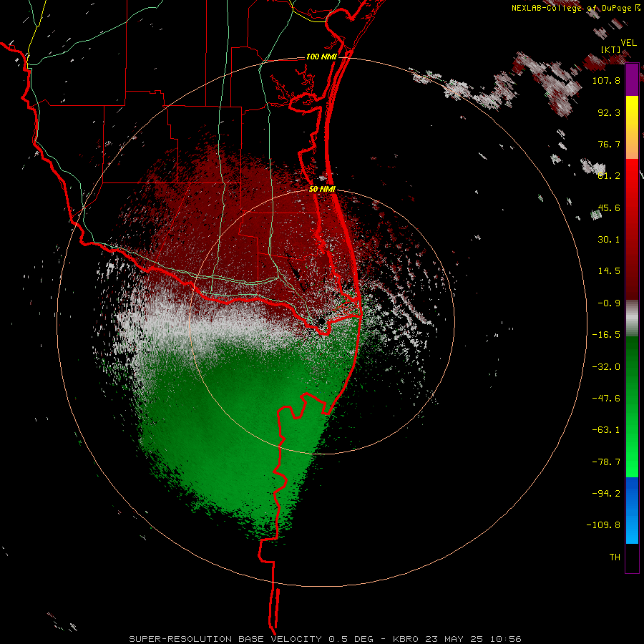Image resolution: width=644 pixels, height=644 pixels.
Task: Click the TH legend label
Action: click(x=615, y=557)
